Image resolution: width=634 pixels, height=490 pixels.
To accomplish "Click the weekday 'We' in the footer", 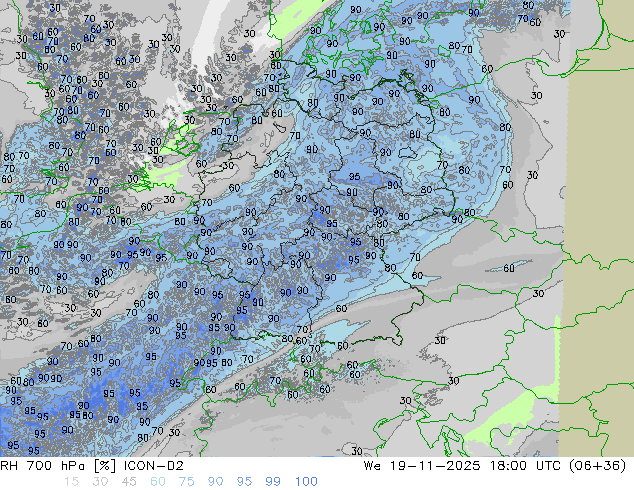I will tap(372, 466).
